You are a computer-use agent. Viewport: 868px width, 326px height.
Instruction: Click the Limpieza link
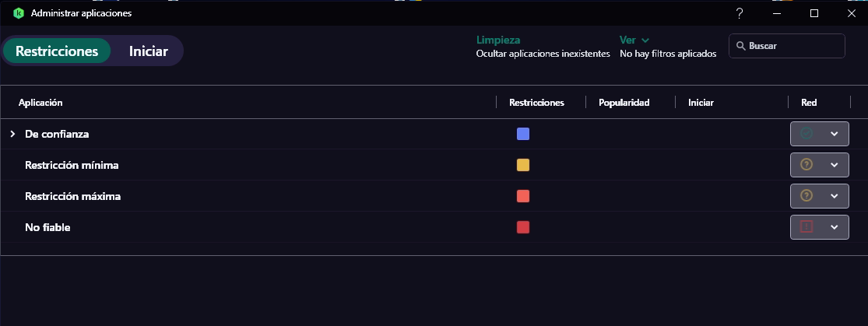[x=498, y=40]
